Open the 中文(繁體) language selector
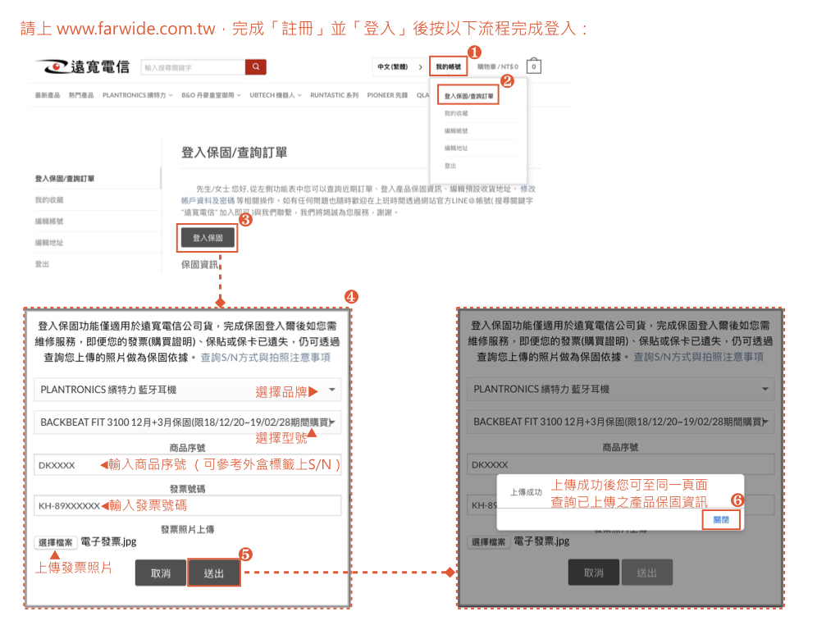The width and height of the screenshot is (840, 630). (399, 67)
